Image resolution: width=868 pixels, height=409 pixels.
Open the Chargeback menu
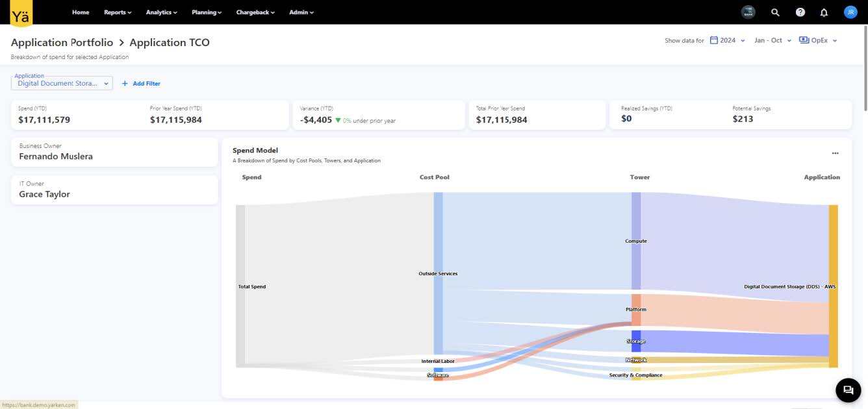pos(253,12)
